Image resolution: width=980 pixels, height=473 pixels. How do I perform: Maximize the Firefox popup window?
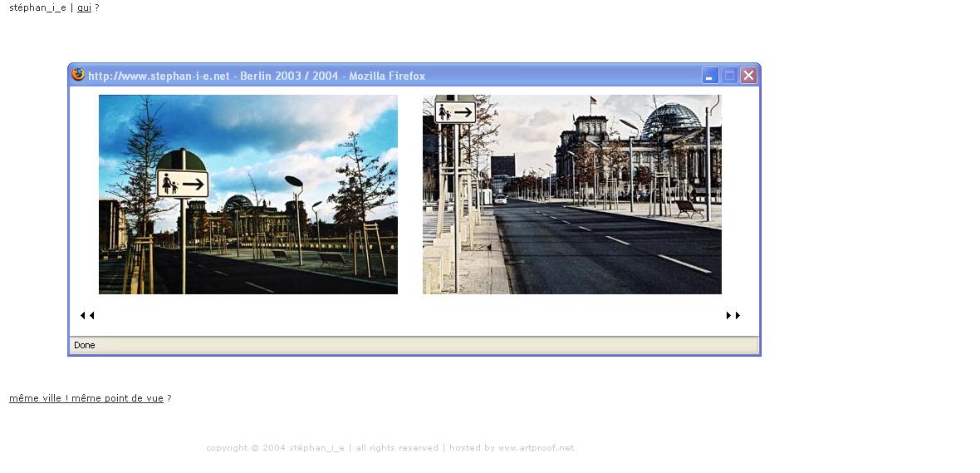point(728,76)
